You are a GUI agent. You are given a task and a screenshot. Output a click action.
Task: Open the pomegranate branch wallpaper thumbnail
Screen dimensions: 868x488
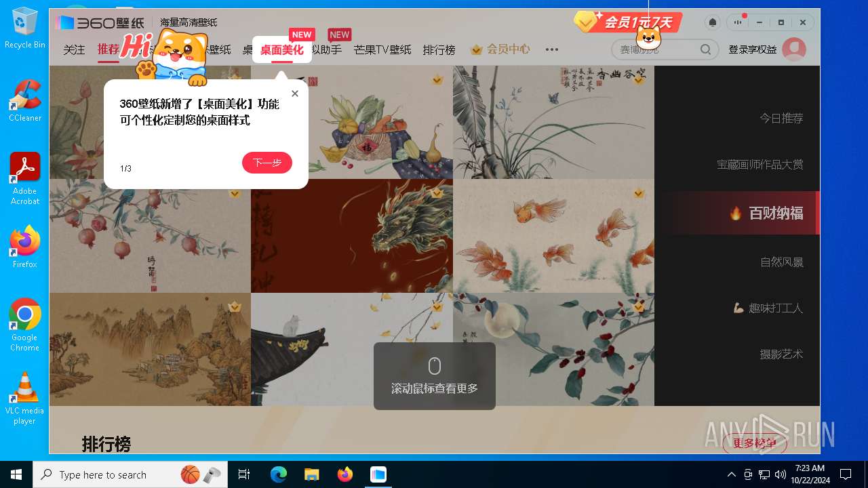point(150,236)
